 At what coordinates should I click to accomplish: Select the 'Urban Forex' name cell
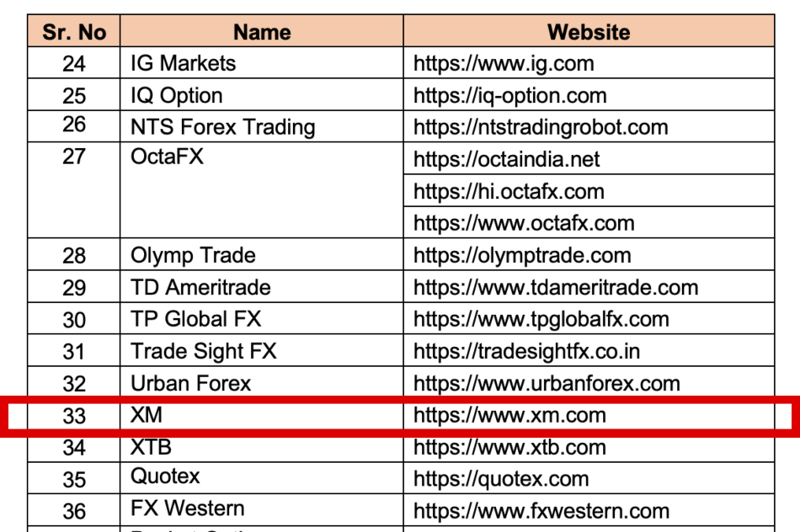click(262, 383)
